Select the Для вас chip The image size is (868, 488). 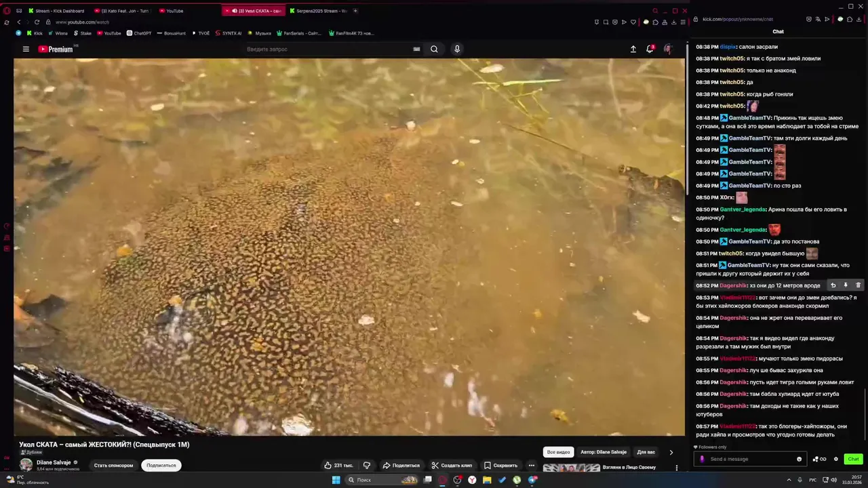tap(646, 452)
